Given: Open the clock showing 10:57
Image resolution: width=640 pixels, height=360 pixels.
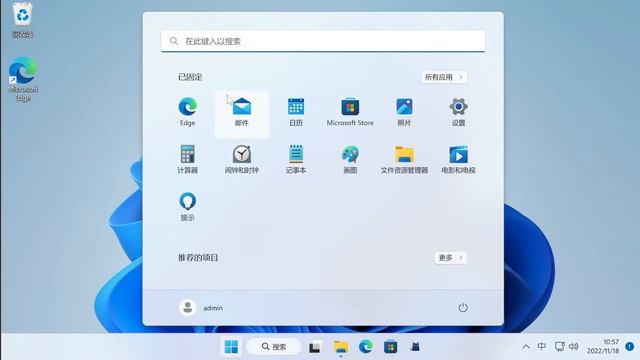Looking at the screenshot, I should coord(603,347).
